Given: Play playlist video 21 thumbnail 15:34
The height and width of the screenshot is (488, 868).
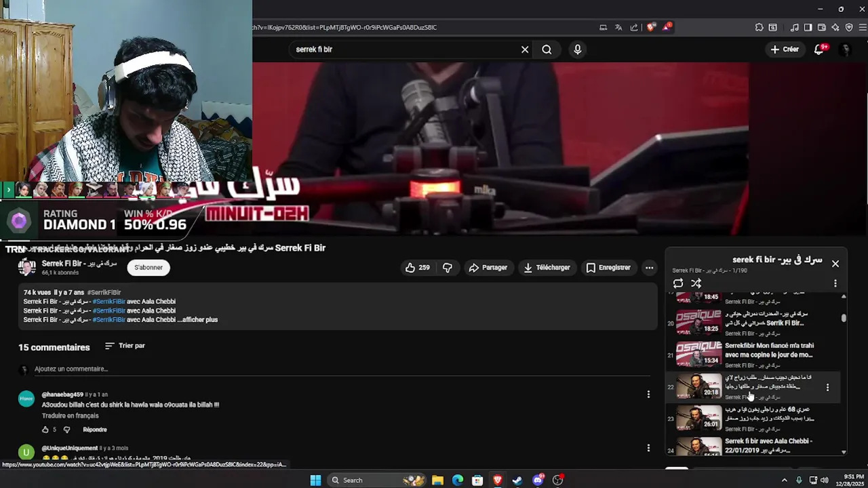Looking at the screenshot, I should point(699,354).
